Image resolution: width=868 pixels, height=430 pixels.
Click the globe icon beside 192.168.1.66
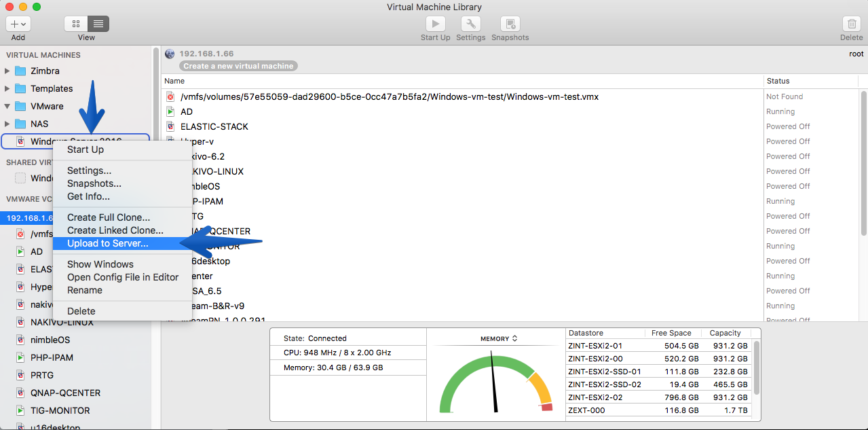click(x=170, y=54)
